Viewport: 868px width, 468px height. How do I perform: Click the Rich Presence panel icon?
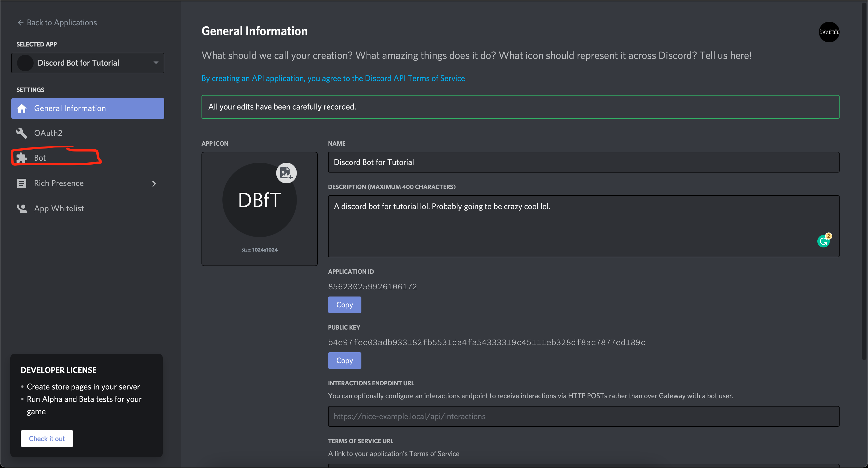(x=21, y=183)
